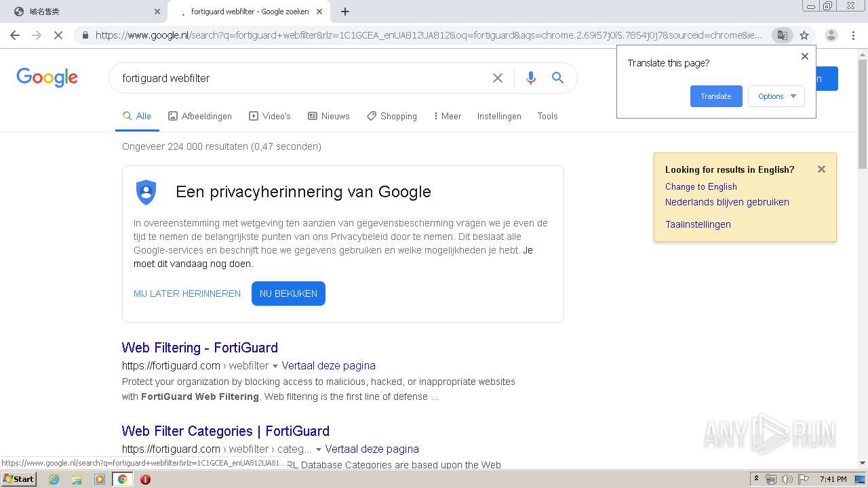The width and height of the screenshot is (868, 488).
Task: Open the media player taskbar icon
Action: (100, 479)
